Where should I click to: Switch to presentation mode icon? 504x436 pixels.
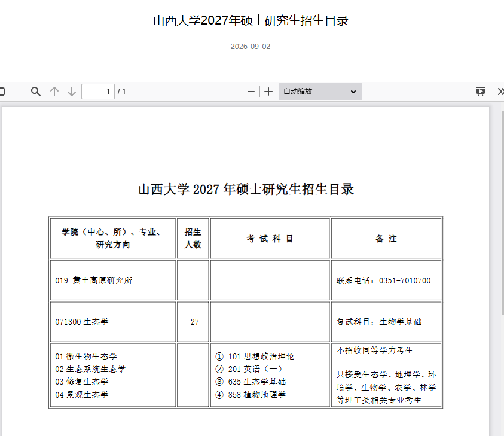point(481,92)
